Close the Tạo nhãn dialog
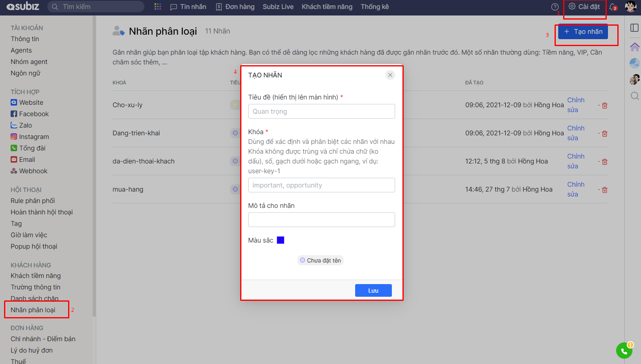The height and width of the screenshot is (364, 641). (390, 75)
